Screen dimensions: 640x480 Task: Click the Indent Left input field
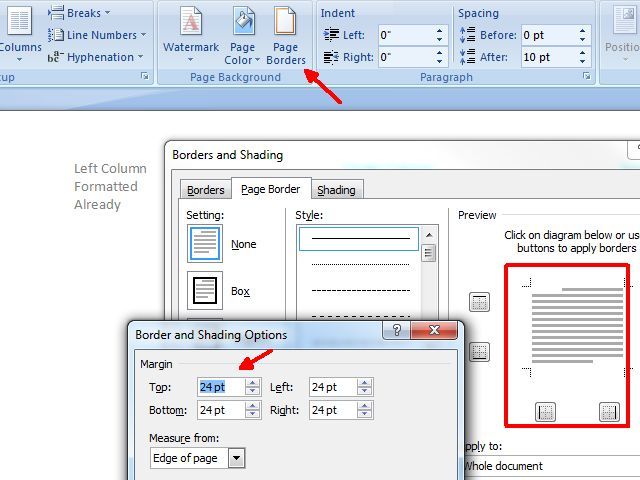[x=406, y=35]
